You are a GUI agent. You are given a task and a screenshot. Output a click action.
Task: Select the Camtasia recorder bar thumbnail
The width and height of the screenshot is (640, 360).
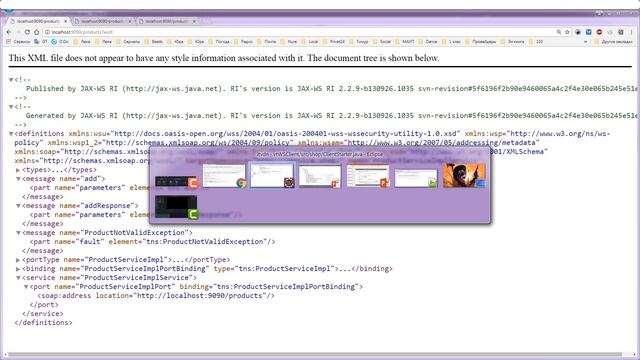click(x=176, y=182)
